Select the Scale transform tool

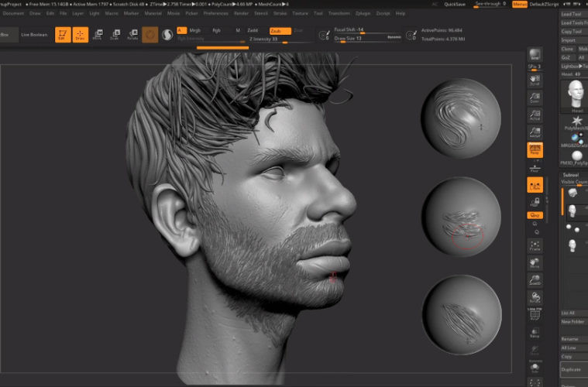[x=115, y=34]
